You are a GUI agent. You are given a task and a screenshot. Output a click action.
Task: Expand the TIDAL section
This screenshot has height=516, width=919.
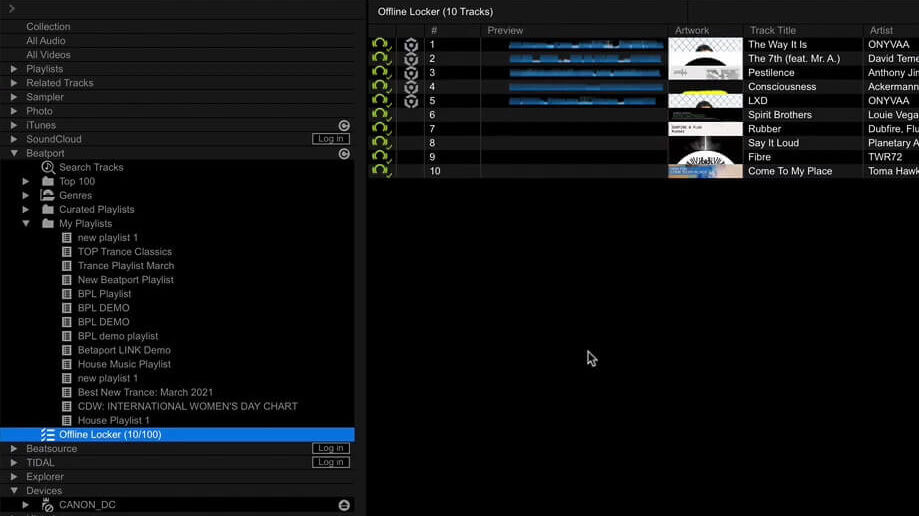tap(14, 463)
